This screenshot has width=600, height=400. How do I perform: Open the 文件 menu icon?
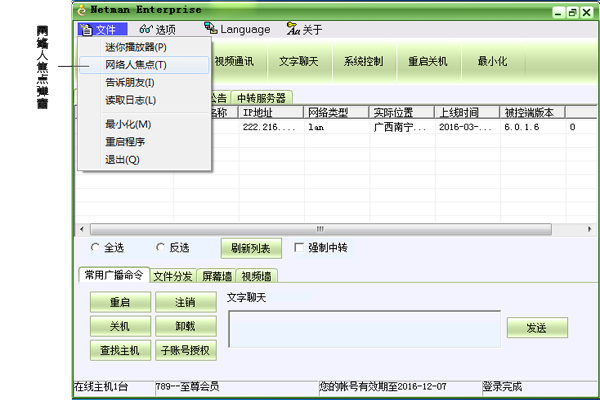pos(86,30)
